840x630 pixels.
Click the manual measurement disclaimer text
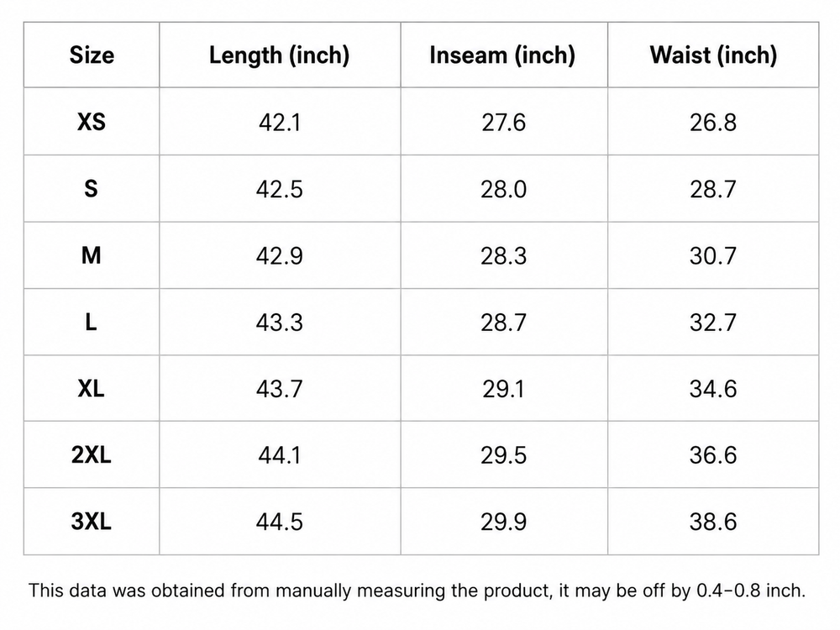pos(417,591)
